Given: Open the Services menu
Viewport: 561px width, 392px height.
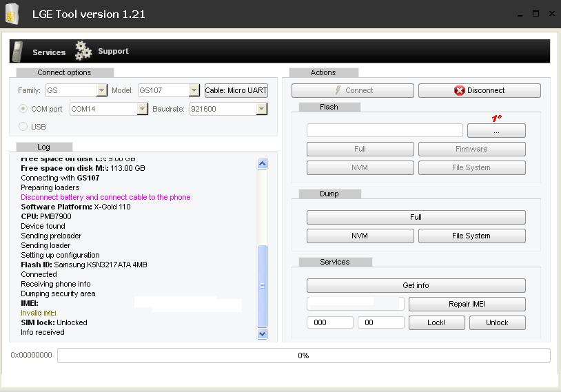Looking at the screenshot, I should point(49,52).
